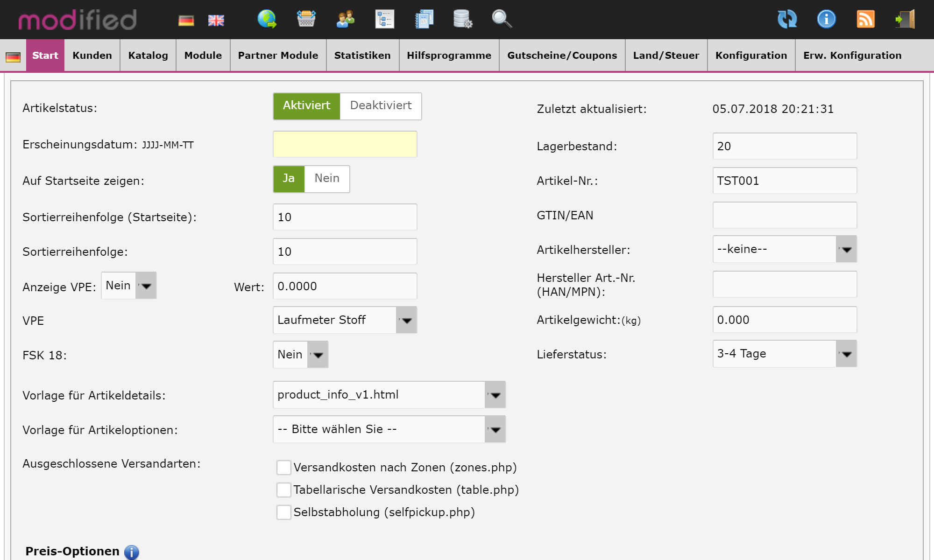This screenshot has width=934, height=560.
Task: Click the customers people icon
Action: pyautogui.click(x=345, y=19)
